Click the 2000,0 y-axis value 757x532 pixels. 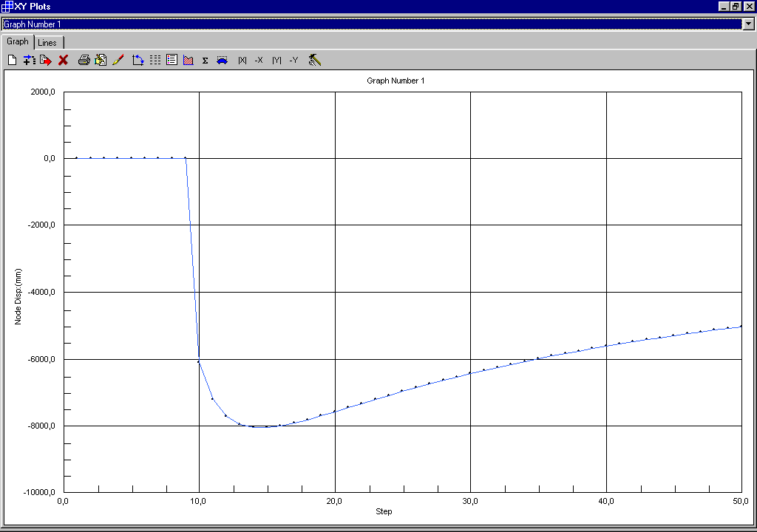pyautogui.click(x=43, y=92)
